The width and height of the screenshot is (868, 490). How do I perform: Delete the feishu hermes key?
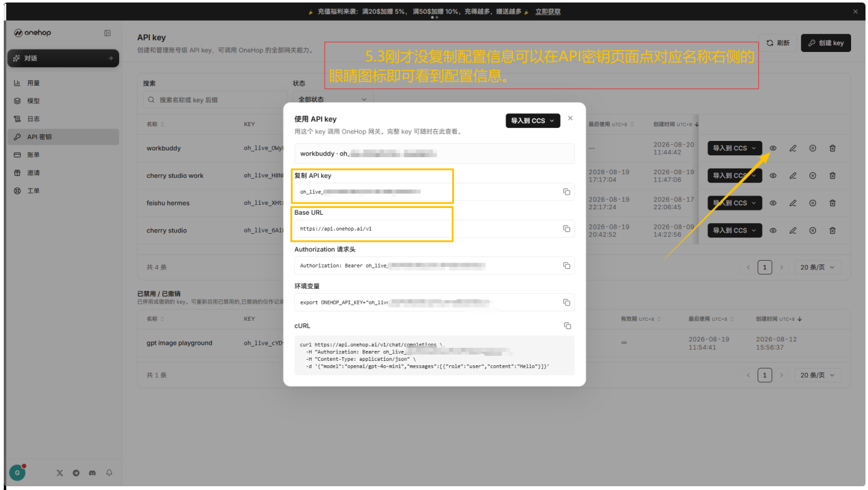[832, 203]
